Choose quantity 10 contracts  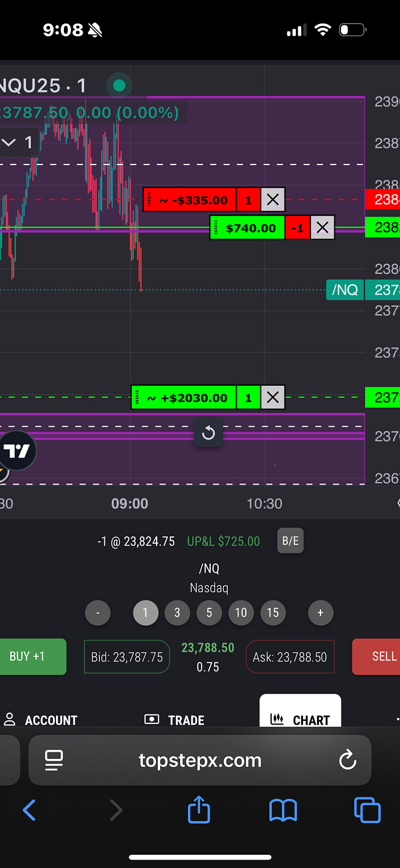pos(241,613)
